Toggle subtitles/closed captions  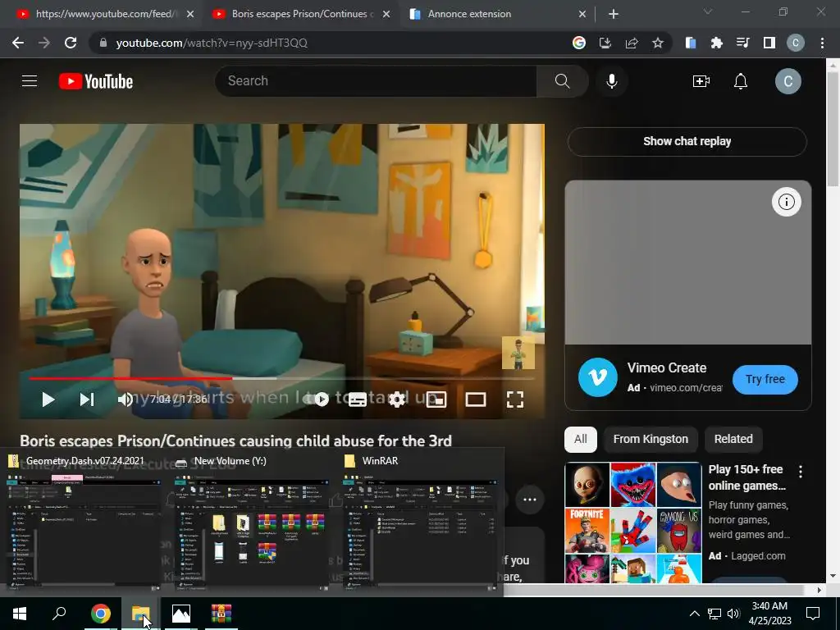coord(358,399)
